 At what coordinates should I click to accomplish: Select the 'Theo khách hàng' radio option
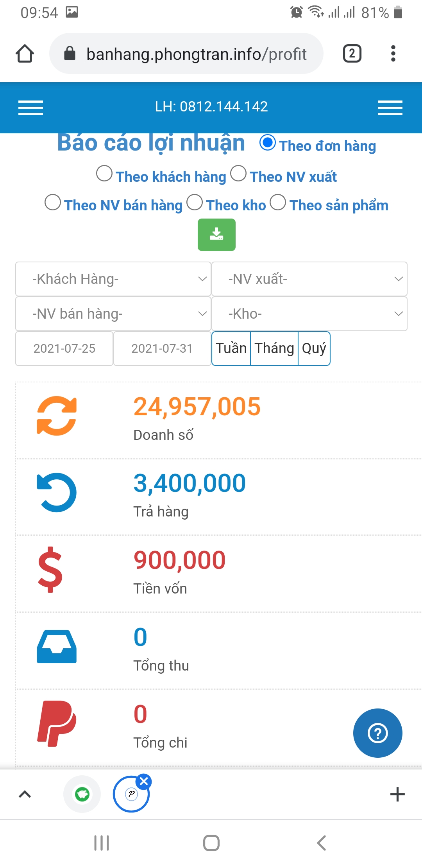pos(104,174)
